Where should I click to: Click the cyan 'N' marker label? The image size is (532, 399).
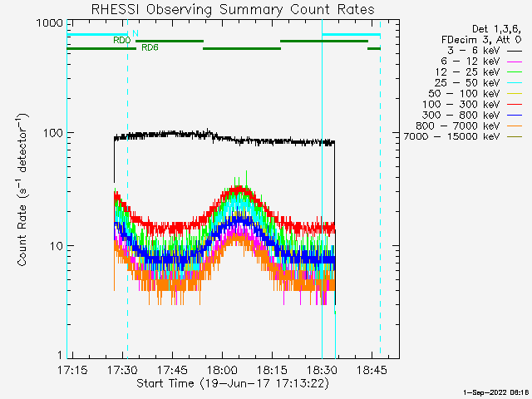tap(135, 33)
